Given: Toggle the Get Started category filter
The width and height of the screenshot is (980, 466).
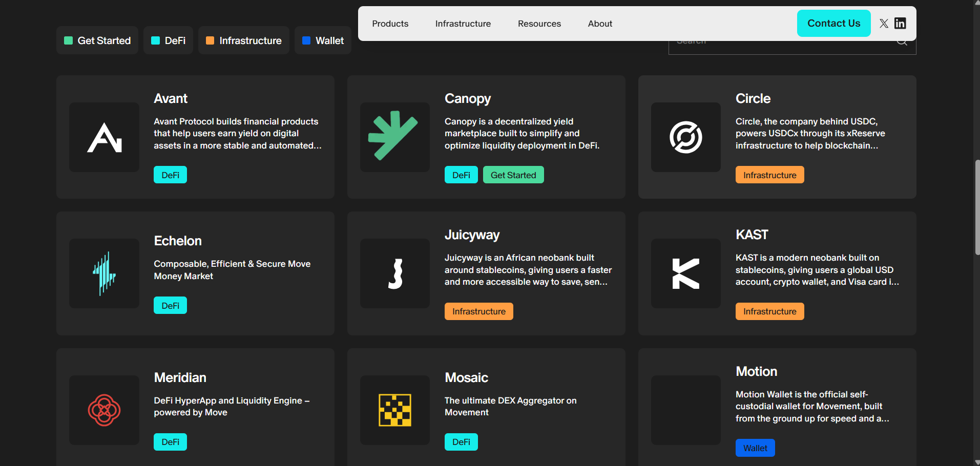Looking at the screenshot, I should 97,40.
